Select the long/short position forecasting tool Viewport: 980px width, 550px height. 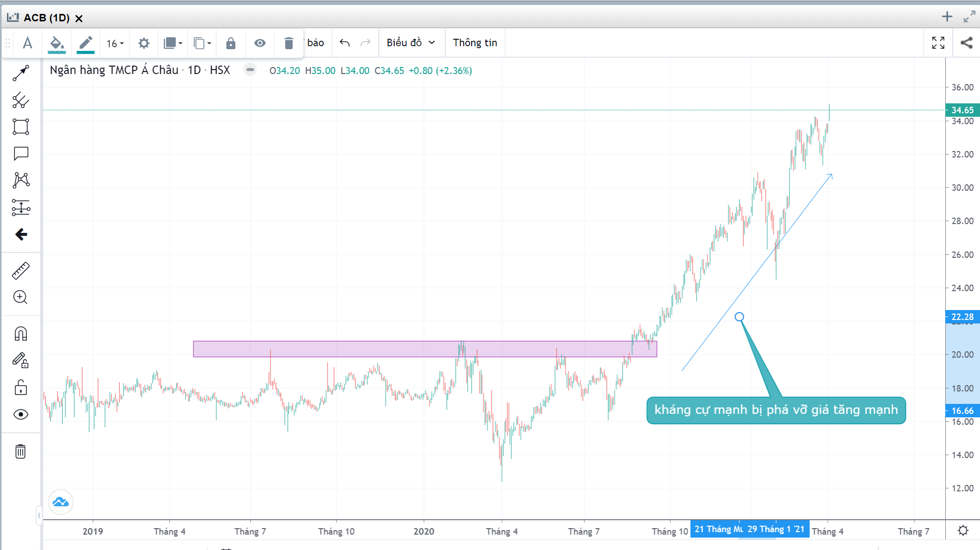tap(21, 207)
